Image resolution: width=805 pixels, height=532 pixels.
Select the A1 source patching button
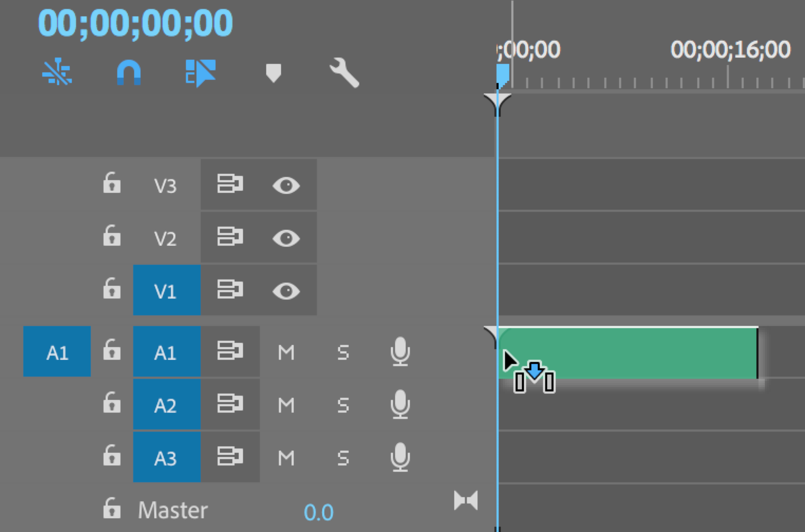point(57,352)
